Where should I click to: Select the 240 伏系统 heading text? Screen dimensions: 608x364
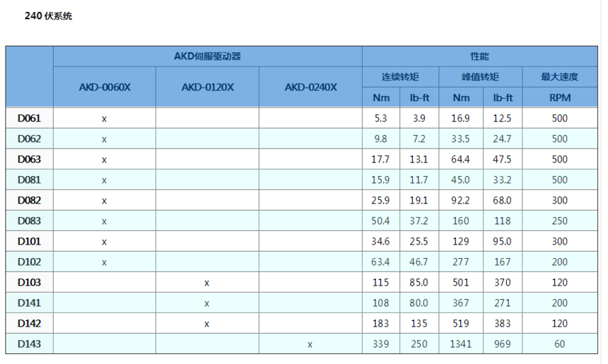tap(49, 16)
